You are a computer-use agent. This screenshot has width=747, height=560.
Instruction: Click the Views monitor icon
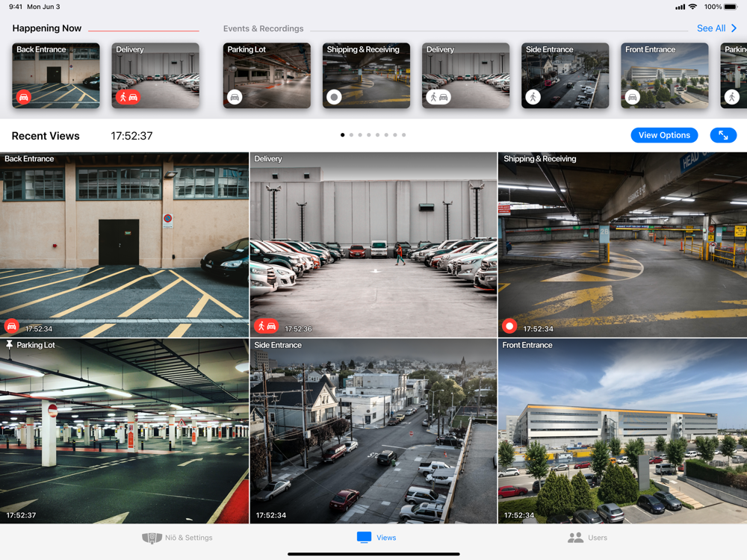364,537
